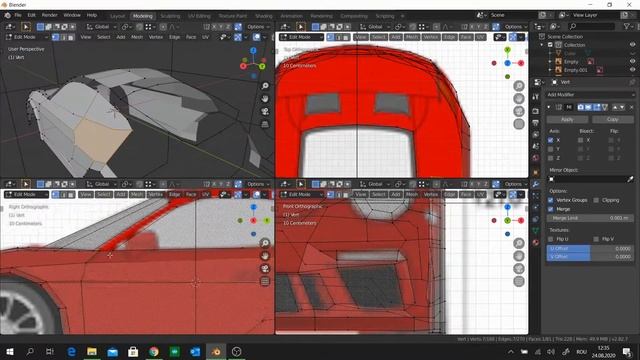Enable face select mode in the perspective viewport
The image size is (640, 360).
71,37
